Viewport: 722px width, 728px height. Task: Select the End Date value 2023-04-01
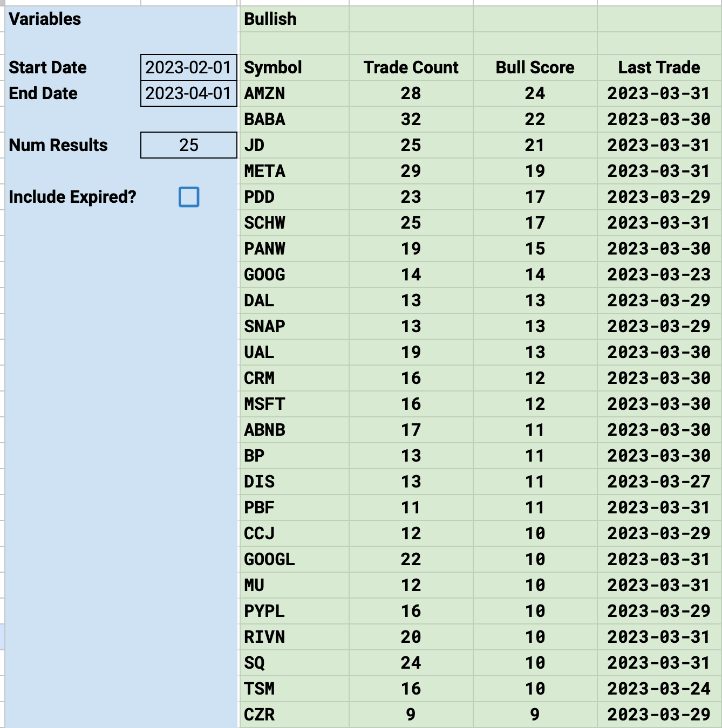tap(189, 93)
